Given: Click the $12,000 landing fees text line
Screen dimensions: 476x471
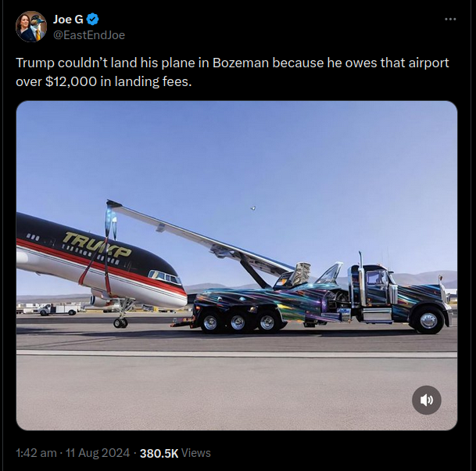Looking at the screenshot, I should [x=104, y=81].
